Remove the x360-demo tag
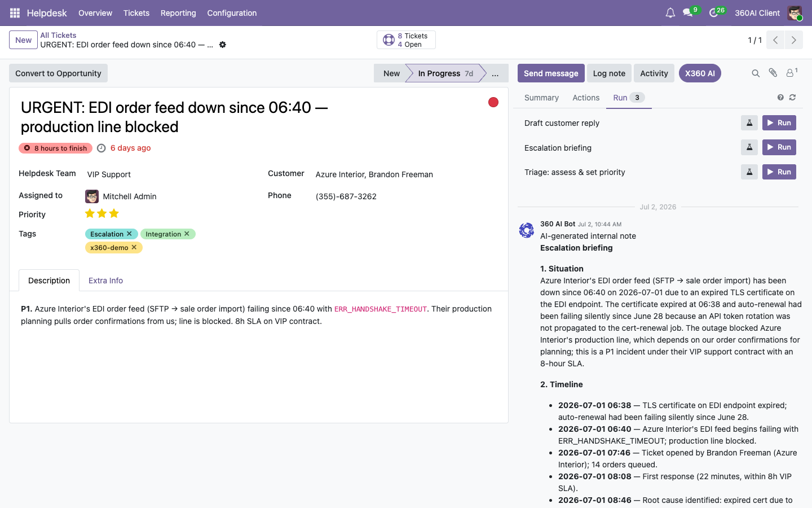812x508 pixels. tap(134, 247)
